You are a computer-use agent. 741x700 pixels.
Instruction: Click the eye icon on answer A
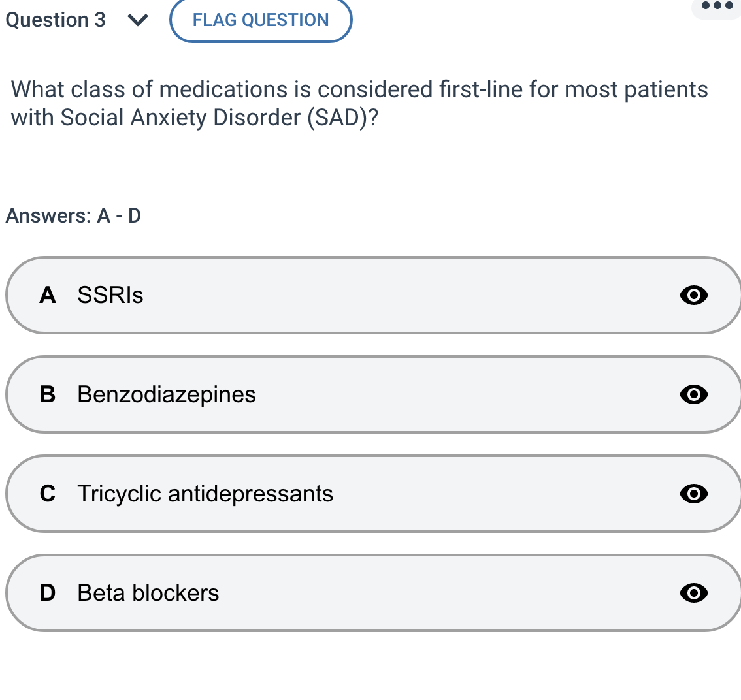(694, 295)
